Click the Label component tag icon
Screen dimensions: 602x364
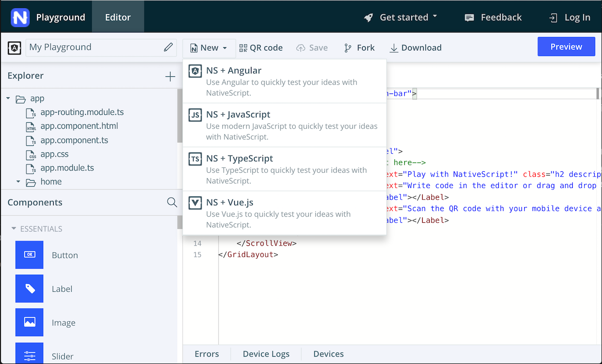pyautogui.click(x=29, y=289)
